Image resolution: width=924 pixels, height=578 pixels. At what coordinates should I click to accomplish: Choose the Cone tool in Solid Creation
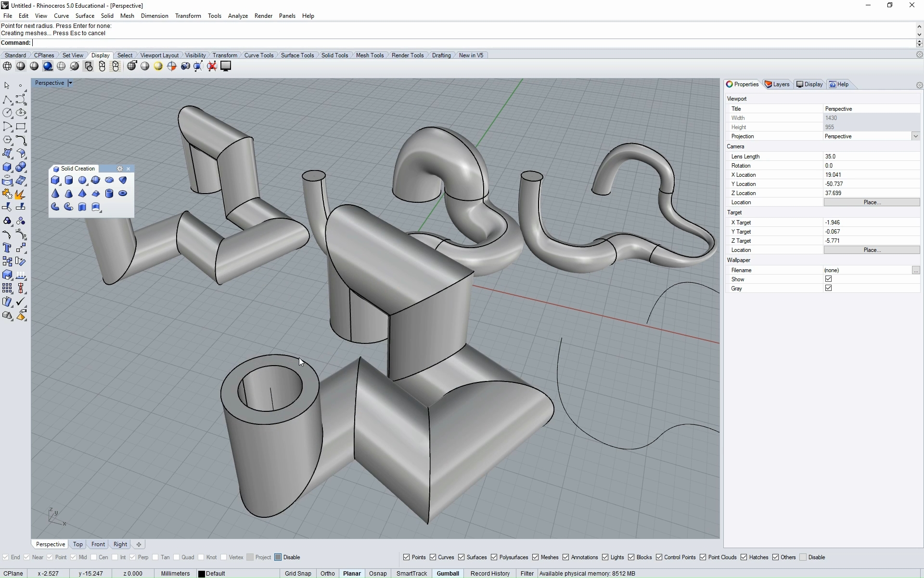pos(55,194)
